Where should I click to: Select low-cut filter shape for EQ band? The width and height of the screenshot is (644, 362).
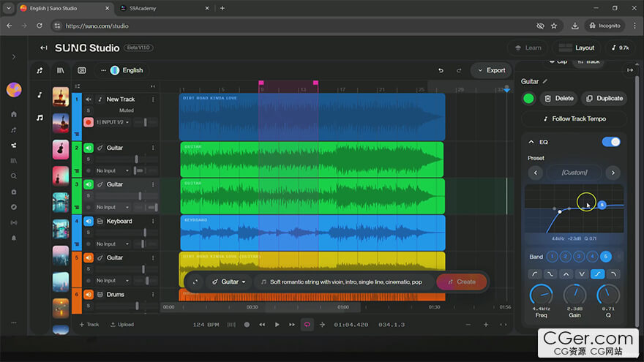coord(534,274)
